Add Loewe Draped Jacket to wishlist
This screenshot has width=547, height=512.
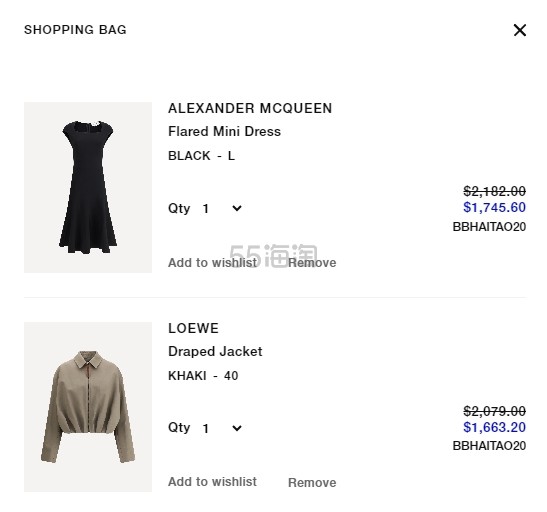212,482
